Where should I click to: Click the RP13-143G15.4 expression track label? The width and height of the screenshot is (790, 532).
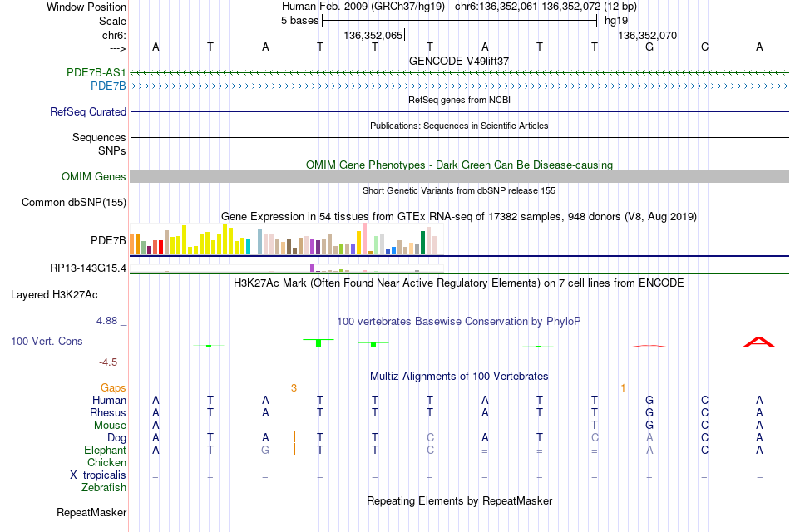(x=88, y=268)
